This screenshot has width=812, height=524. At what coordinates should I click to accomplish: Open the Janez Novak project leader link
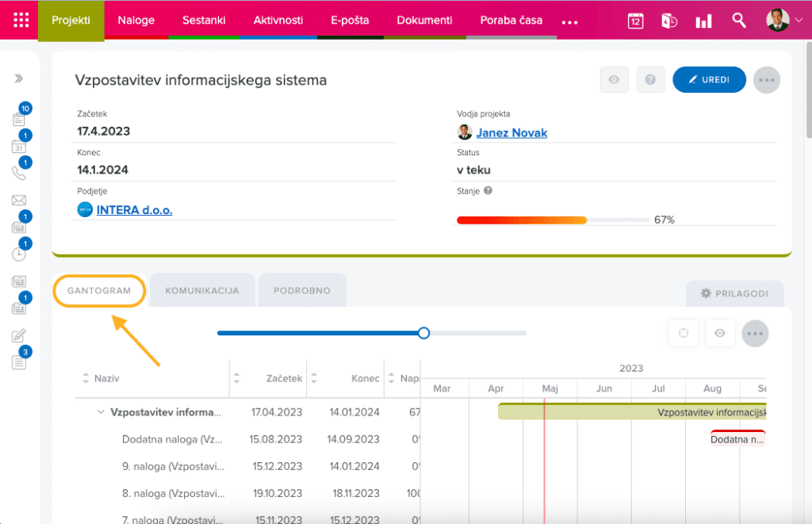tap(511, 132)
